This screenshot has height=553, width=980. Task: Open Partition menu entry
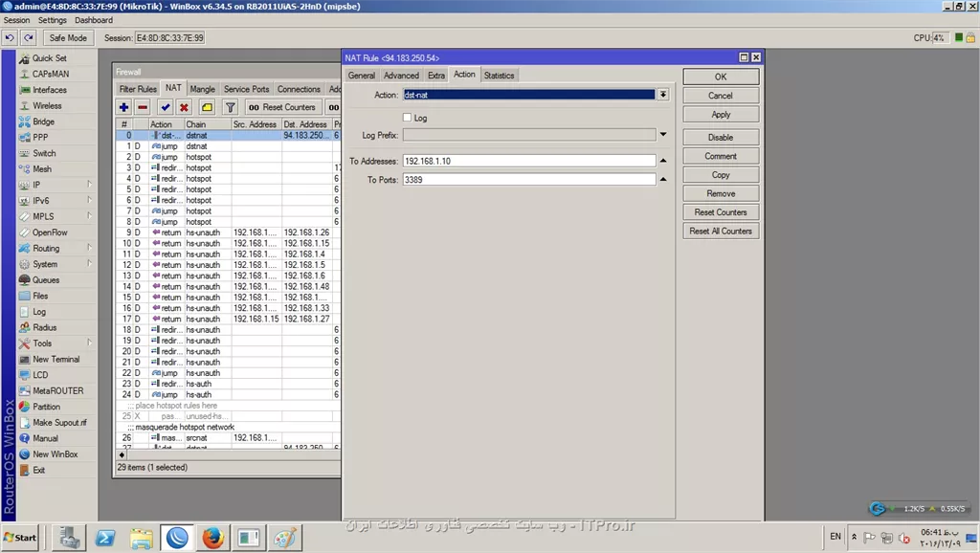coord(46,407)
